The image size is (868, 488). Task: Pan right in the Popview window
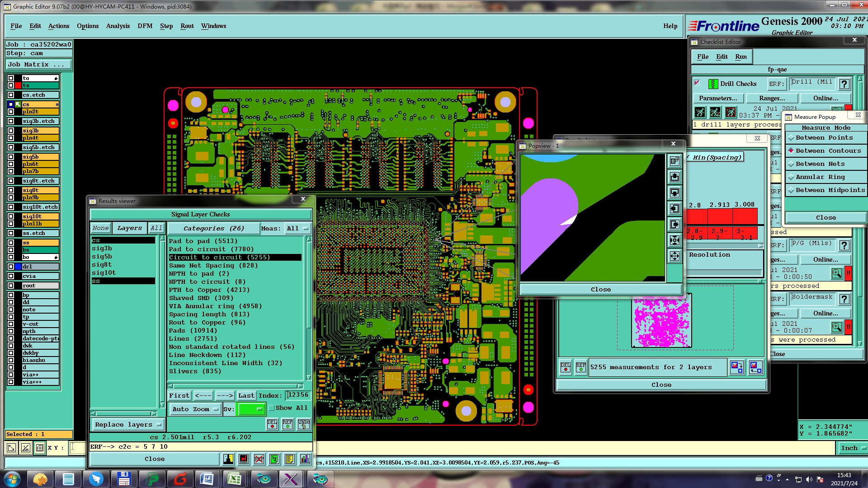[675, 224]
